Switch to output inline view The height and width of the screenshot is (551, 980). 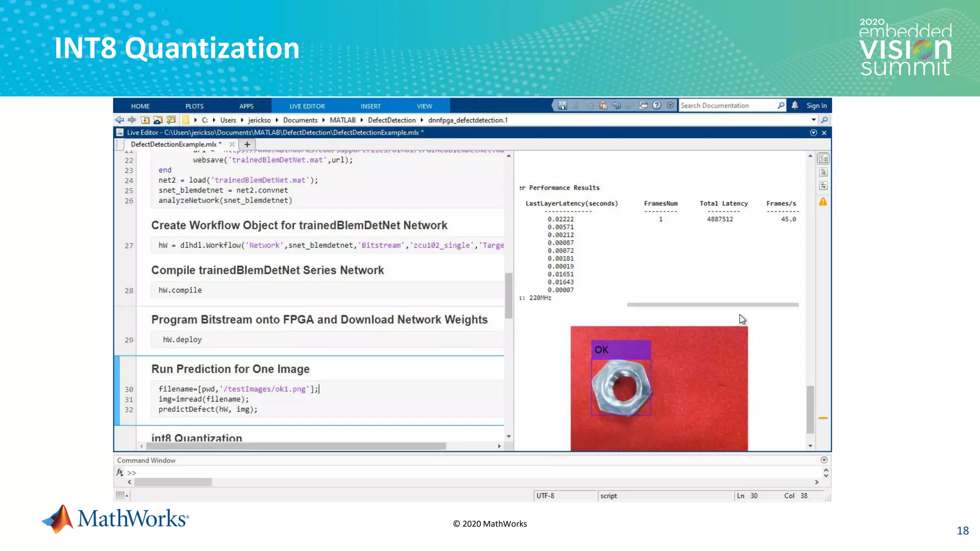click(x=823, y=172)
